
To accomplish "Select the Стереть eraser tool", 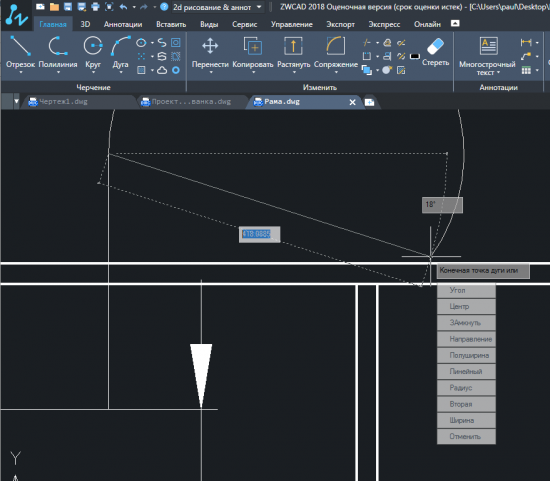I will pos(436,51).
